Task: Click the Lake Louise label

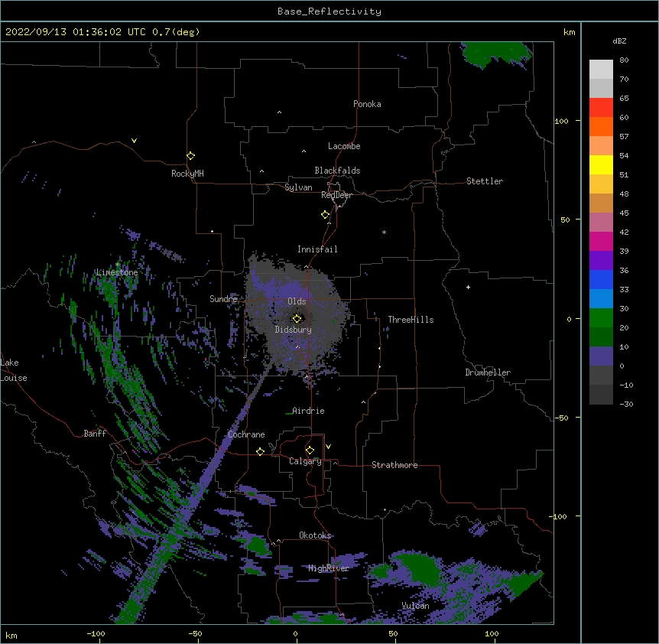Action: pos(14,370)
